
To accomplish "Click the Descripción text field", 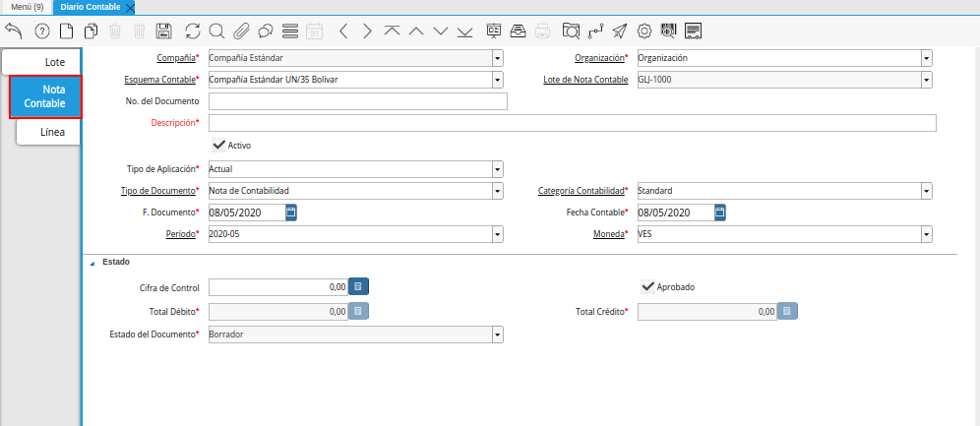I will click(573, 123).
